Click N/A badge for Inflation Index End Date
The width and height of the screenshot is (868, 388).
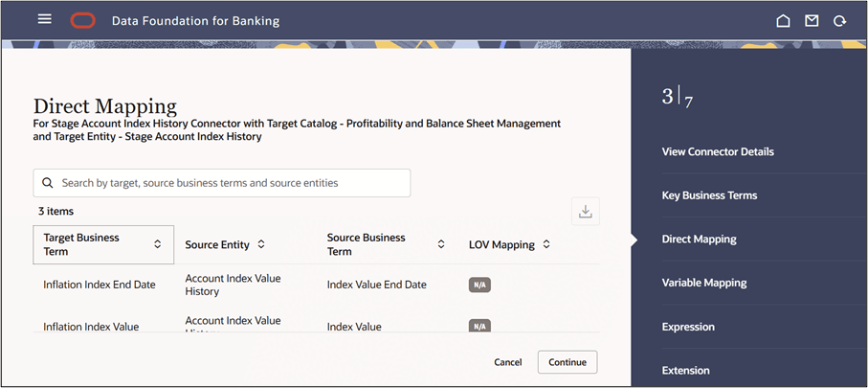pos(480,285)
